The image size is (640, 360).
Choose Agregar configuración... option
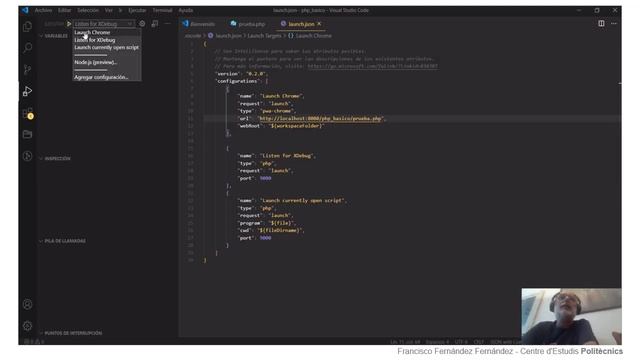(x=101, y=77)
